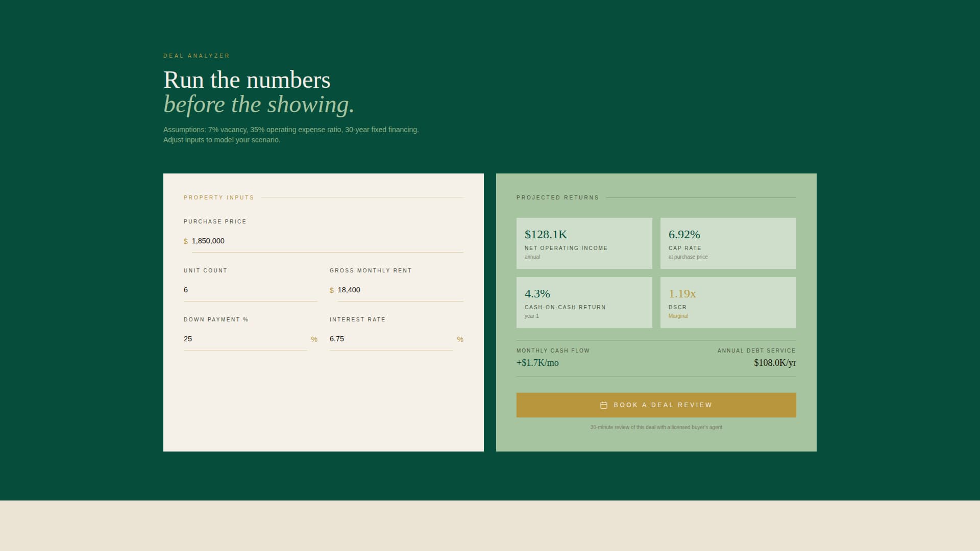The width and height of the screenshot is (980, 551).
Task: Click the 1.19x DSCR card
Action: click(728, 303)
